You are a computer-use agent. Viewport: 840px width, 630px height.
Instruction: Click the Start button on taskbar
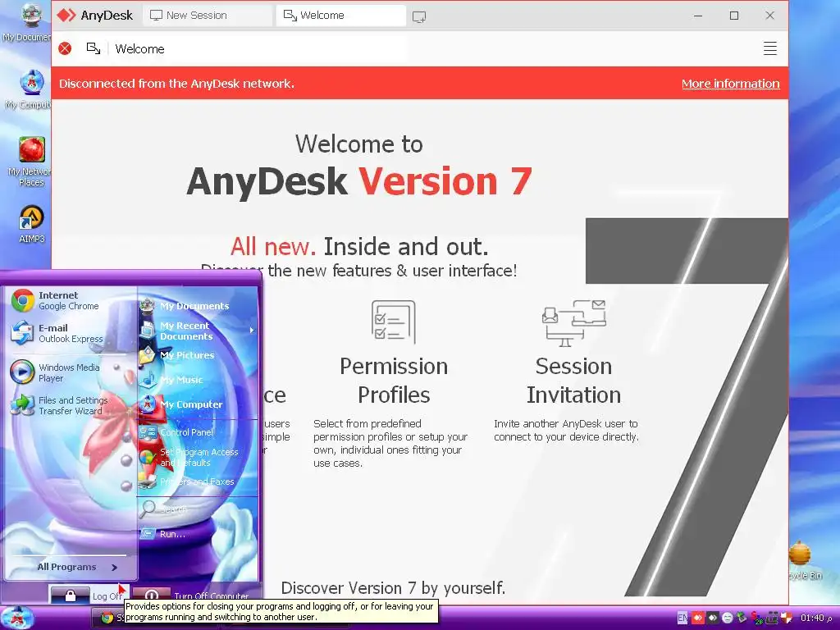pyautogui.click(x=17, y=618)
